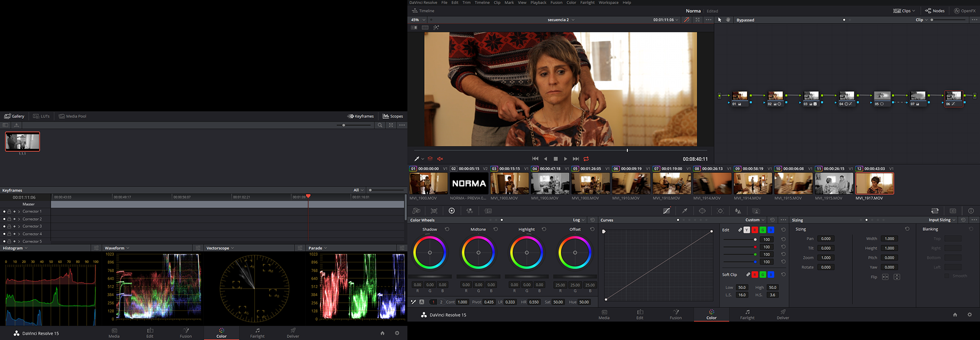Switch to the Fairlight page tab
980x340 pixels.
pyautogui.click(x=747, y=315)
